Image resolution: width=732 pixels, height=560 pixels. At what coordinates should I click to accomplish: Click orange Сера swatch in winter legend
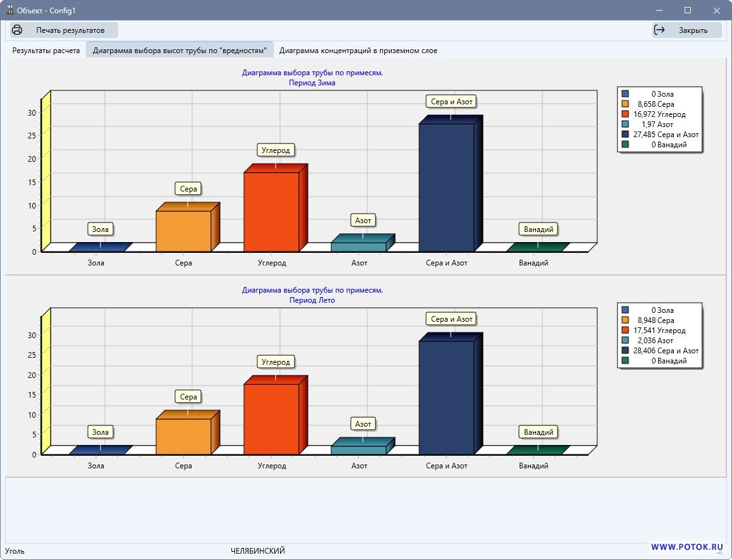click(625, 104)
